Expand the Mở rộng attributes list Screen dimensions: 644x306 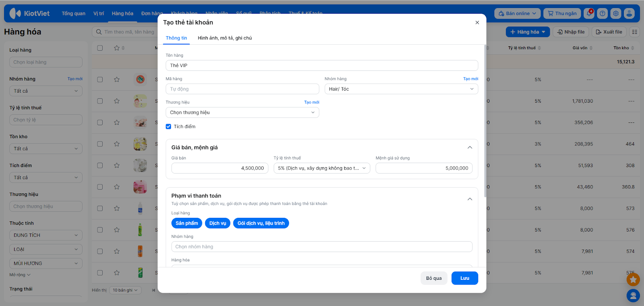(20, 275)
